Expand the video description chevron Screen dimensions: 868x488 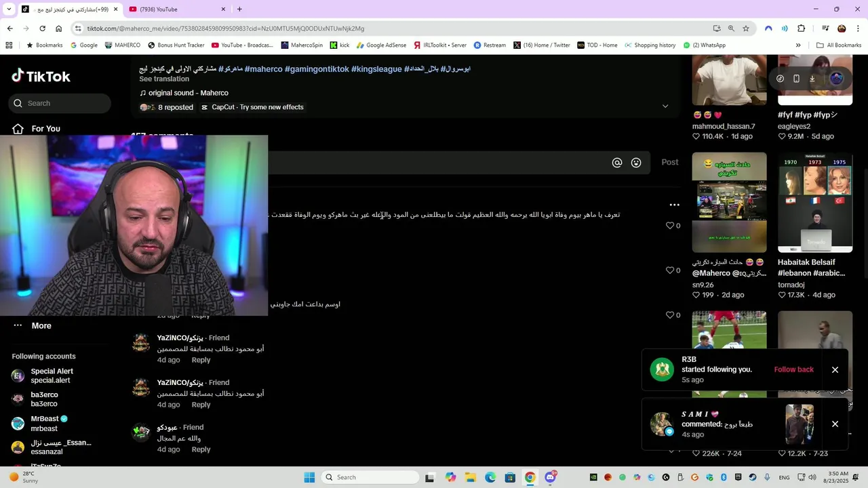[x=665, y=106]
